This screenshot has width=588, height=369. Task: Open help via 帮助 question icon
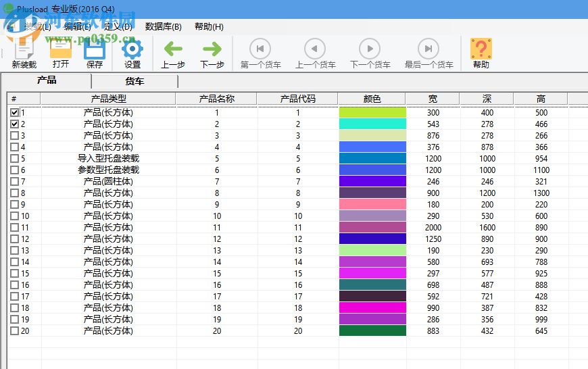481,53
